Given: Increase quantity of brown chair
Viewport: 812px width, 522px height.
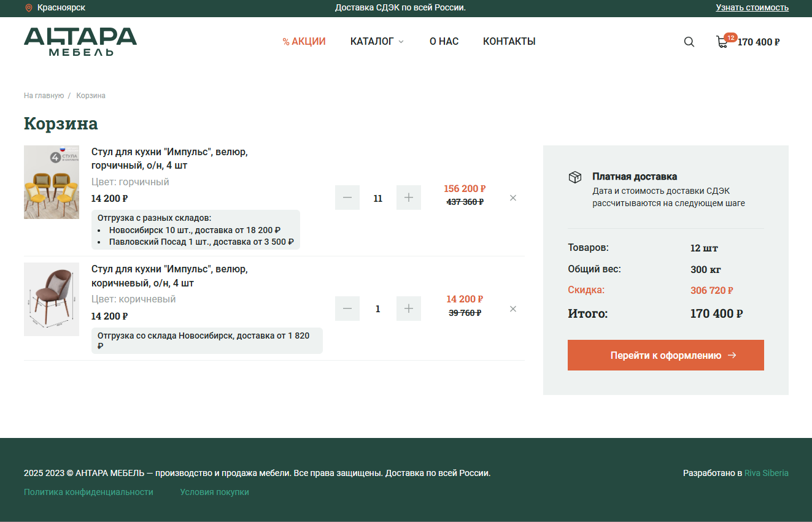Looking at the screenshot, I should coord(409,309).
